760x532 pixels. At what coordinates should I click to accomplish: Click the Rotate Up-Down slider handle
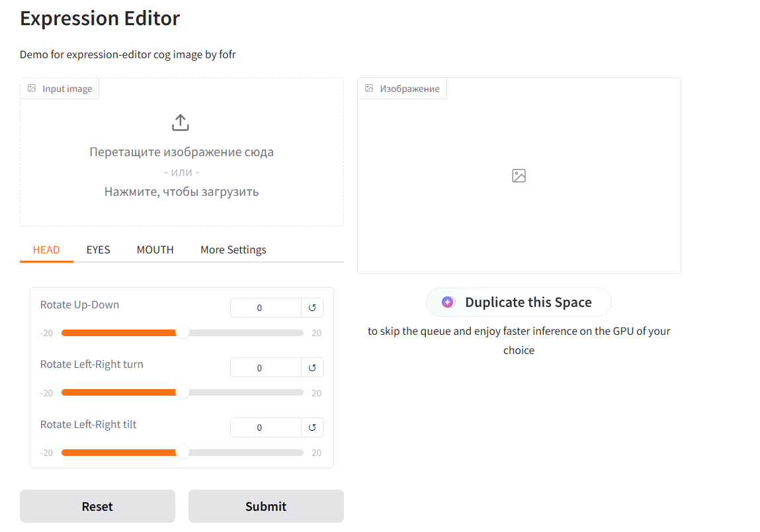(183, 333)
